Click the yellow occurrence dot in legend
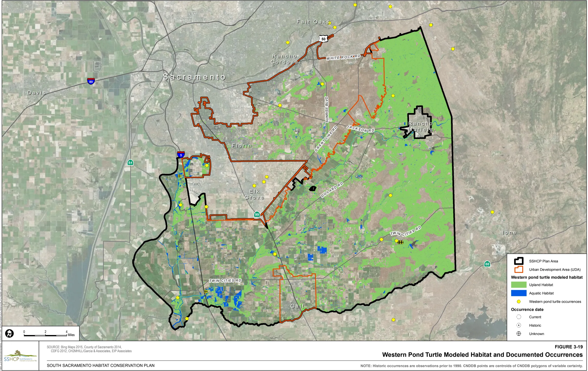 [519, 302]
